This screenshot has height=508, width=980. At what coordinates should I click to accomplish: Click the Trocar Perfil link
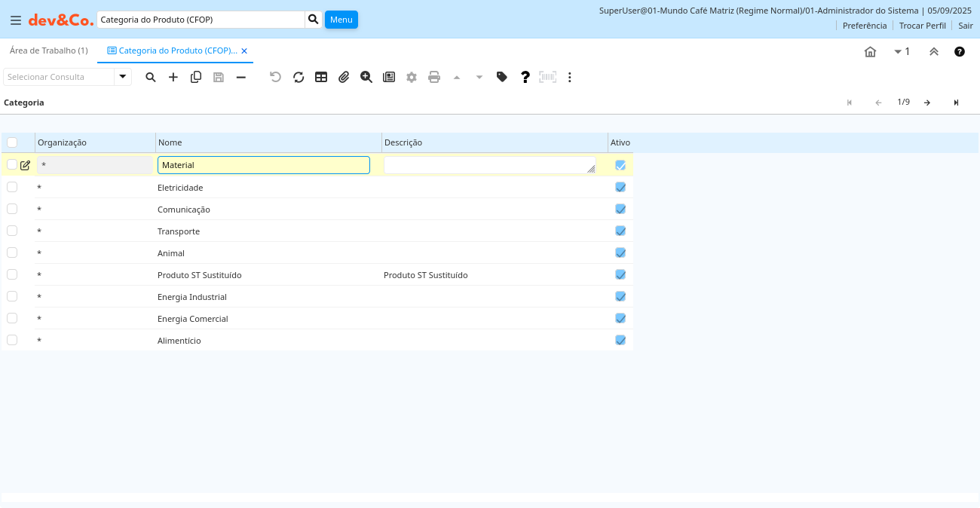pyautogui.click(x=922, y=26)
